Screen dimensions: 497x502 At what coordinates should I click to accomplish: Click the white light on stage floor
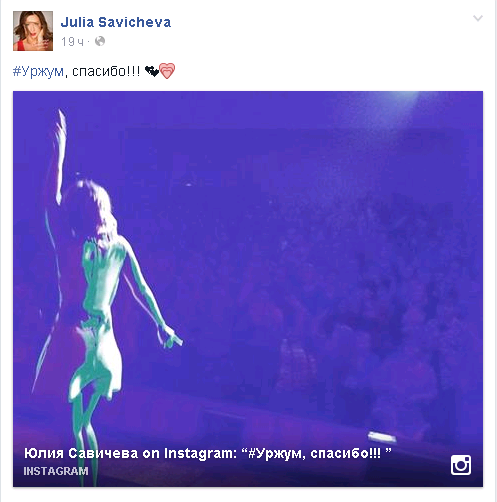tap(382, 437)
